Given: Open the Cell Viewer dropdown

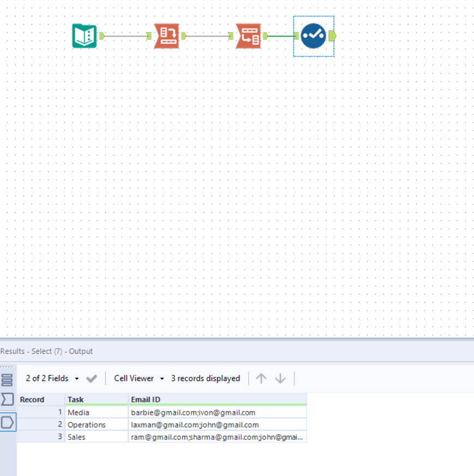Looking at the screenshot, I should (x=135, y=378).
